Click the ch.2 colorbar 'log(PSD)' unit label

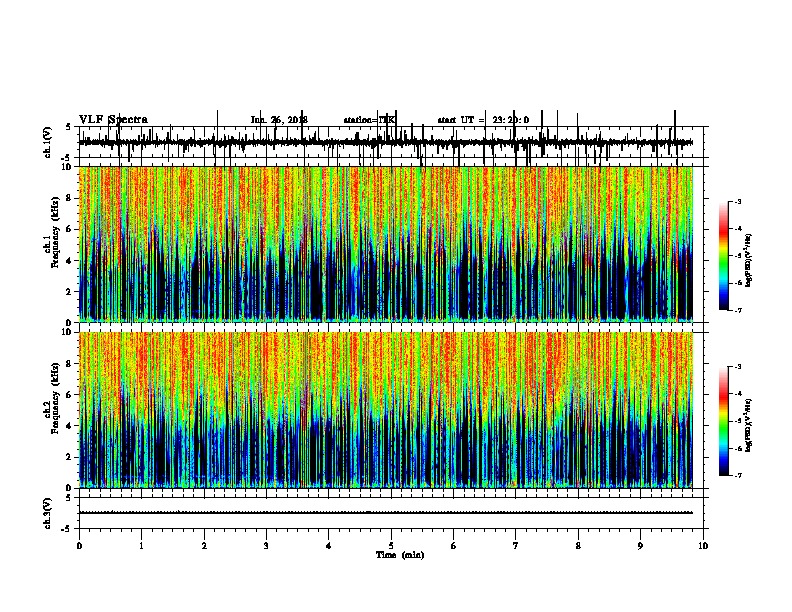[748, 426]
